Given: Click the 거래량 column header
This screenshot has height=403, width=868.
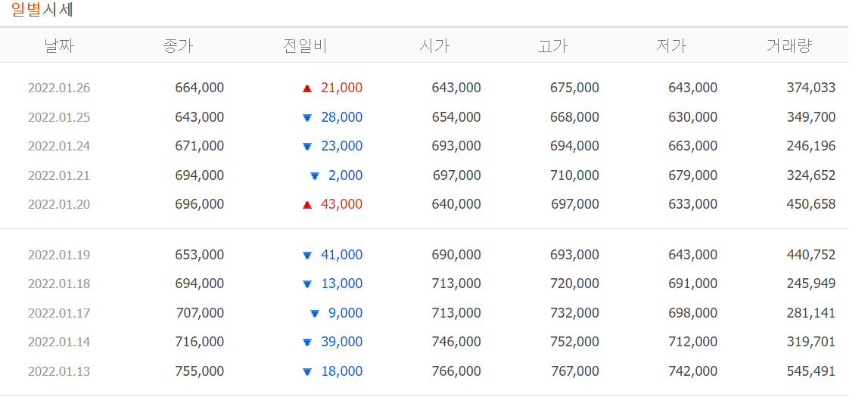Looking at the screenshot, I should tap(789, 46).
